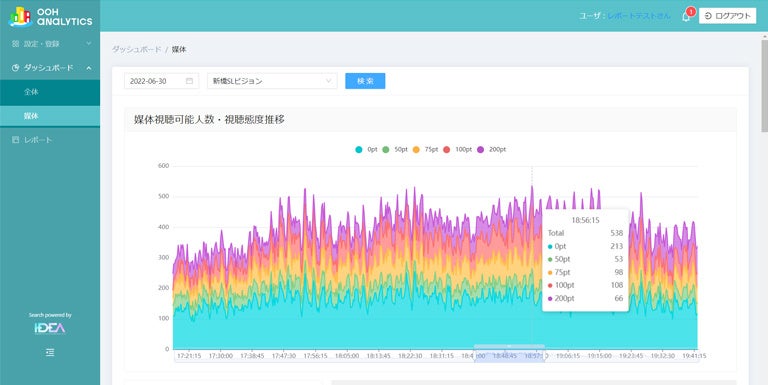Viewport: 768px width, 385px height.
Task: Click the ダッシュボード breadcrumb link
Action: coord(136,49)
